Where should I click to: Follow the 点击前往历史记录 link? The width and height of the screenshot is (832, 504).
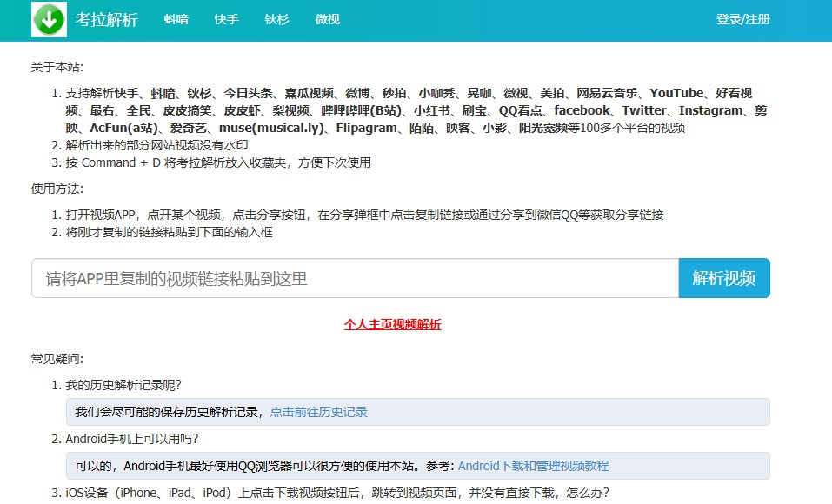pos(319,412)
